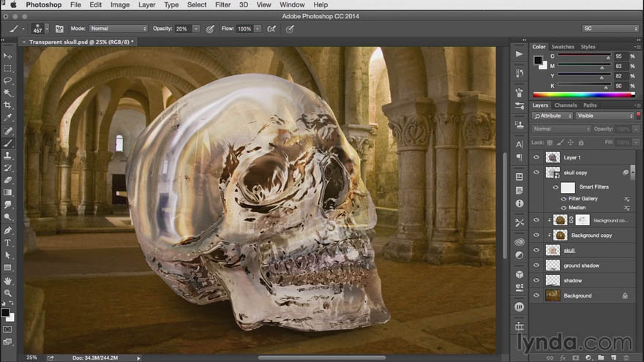Open the Brush panel toggle
Viewport: 644px width, 362px height.
[59, 29]
